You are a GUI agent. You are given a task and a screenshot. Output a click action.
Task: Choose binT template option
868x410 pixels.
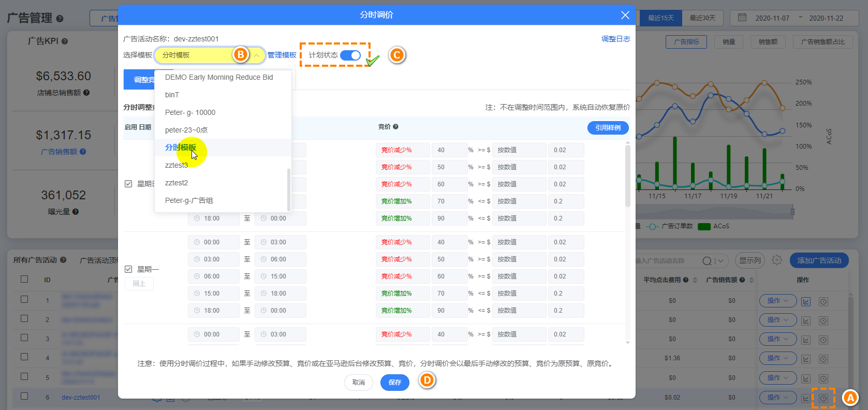pyautogui.click(x=223, y=95)
